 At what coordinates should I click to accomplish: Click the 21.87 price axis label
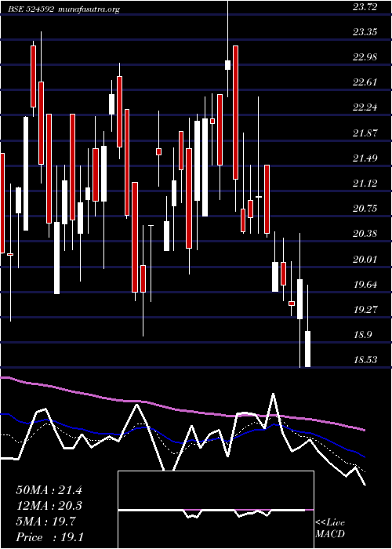pos(365,133)
